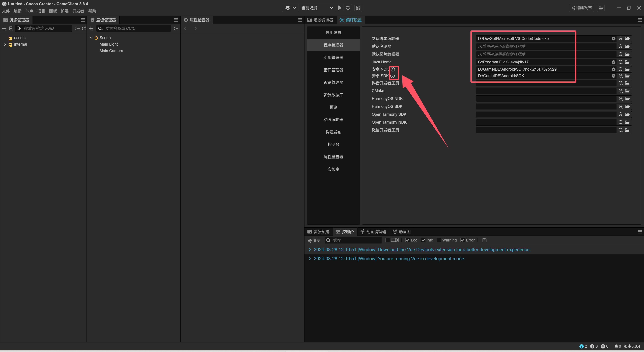Enable the Warning filter checkbox
The image size is (644, 352).
pos(439,240)
